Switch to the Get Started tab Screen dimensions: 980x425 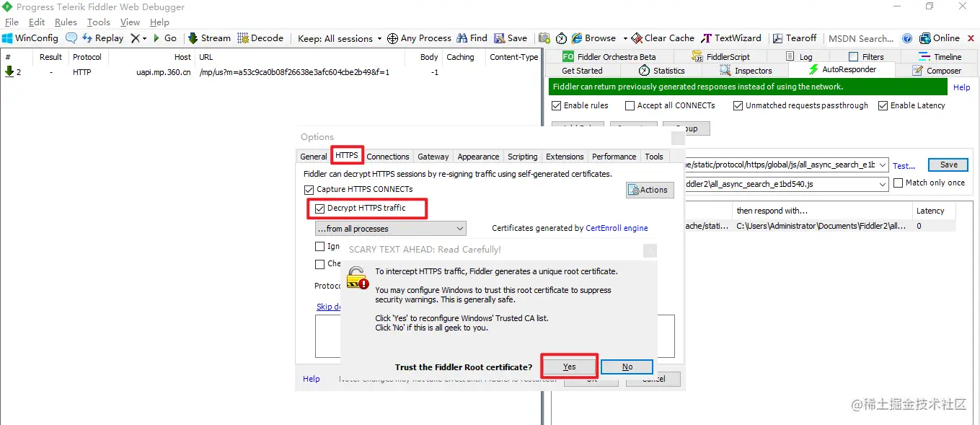(x=582, y=71)
